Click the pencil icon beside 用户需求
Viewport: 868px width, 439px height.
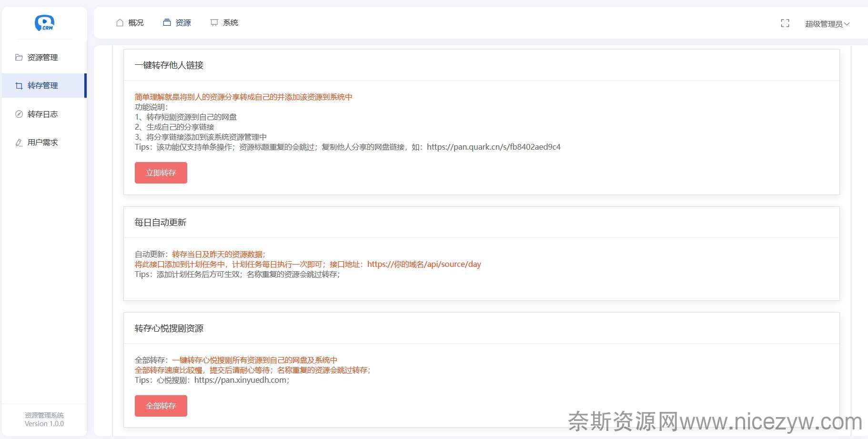pos(19,143)
